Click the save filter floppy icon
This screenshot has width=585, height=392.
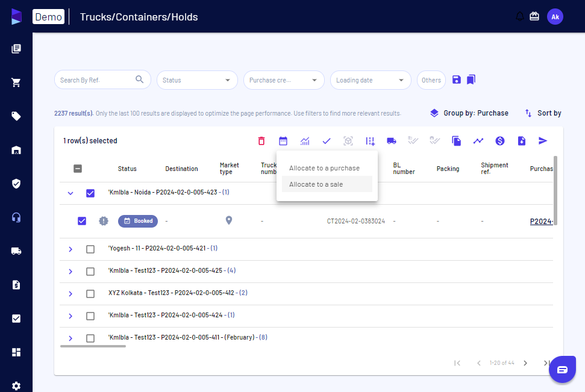coord(456,79)
